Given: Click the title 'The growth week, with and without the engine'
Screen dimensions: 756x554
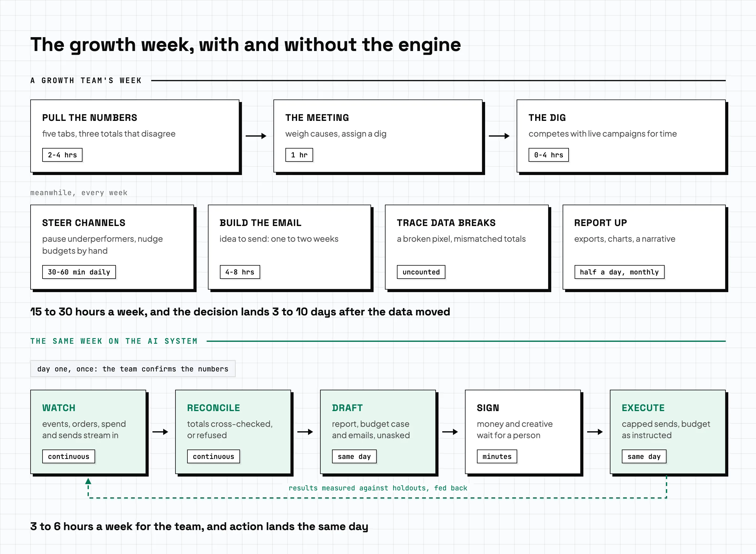Looking at the screenshot, I should [246, 45].
